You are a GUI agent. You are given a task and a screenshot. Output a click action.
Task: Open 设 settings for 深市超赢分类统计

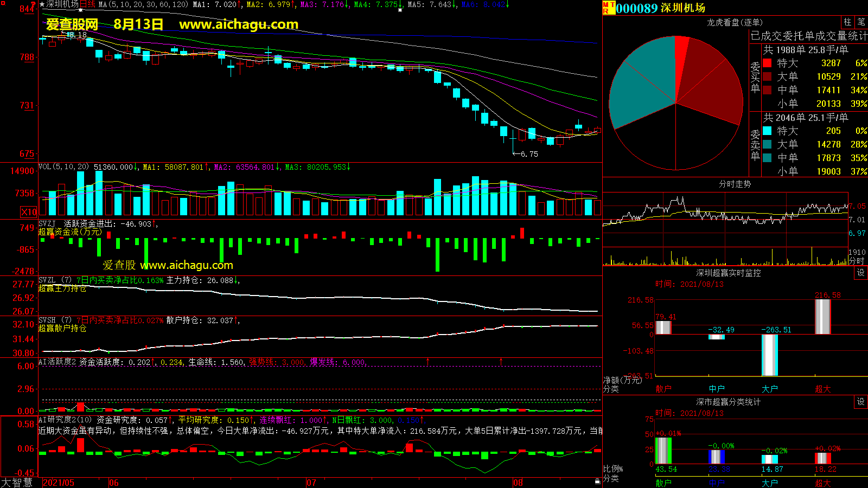(861, 402)
